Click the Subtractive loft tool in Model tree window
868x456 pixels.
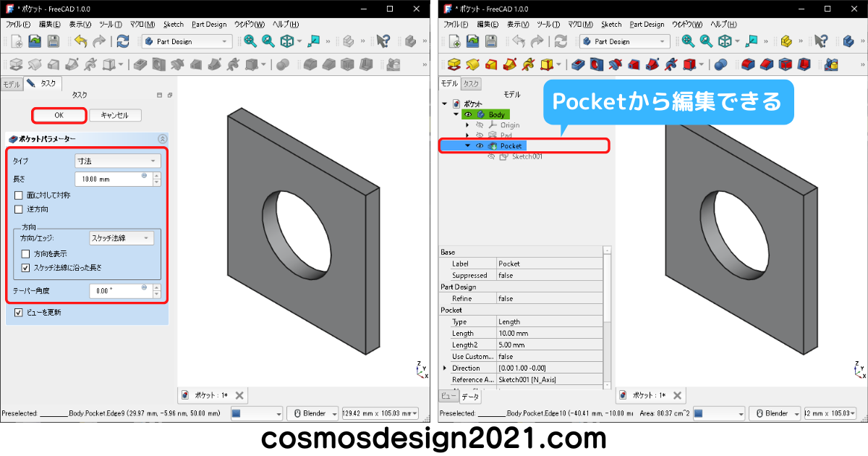[x=634, y=64]
